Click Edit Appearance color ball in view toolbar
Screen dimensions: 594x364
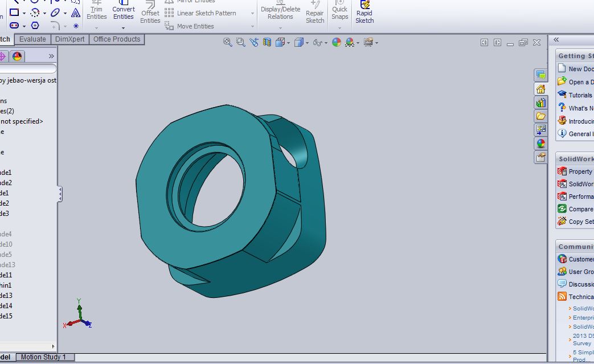coord(337,42)
